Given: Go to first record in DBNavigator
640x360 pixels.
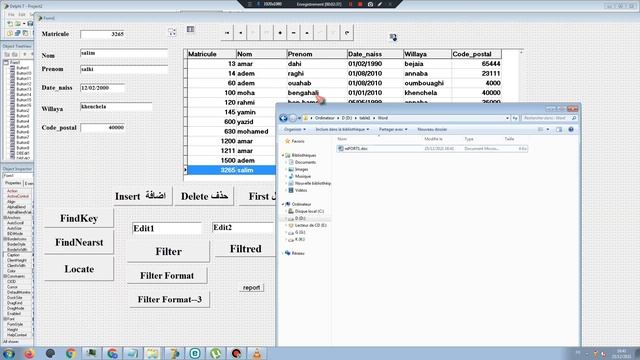Looking at the screenshot, I should (227, 33).
